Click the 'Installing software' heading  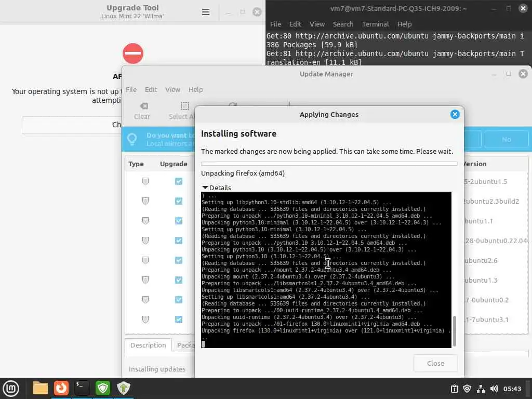pyautogui.click(x=238, y=134)
